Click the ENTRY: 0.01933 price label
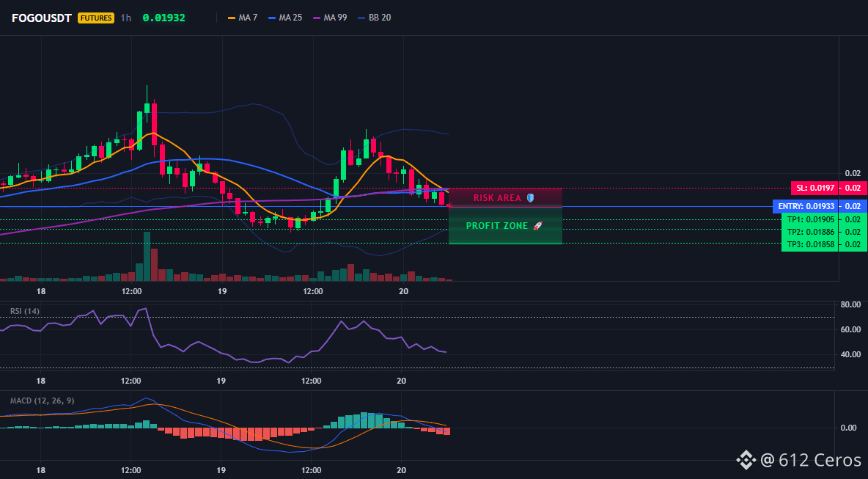The image size is (868, 479). [805, 207]
